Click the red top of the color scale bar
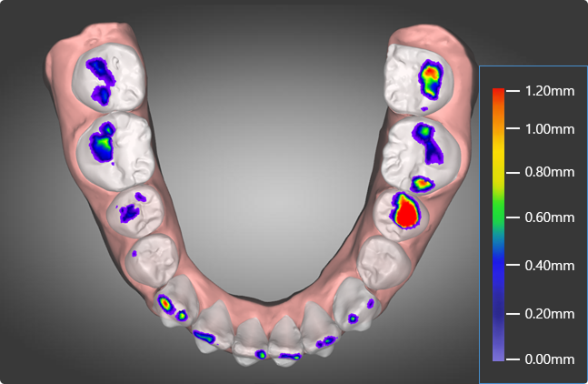This screenshot has height=384, width=588. [498, 98]
